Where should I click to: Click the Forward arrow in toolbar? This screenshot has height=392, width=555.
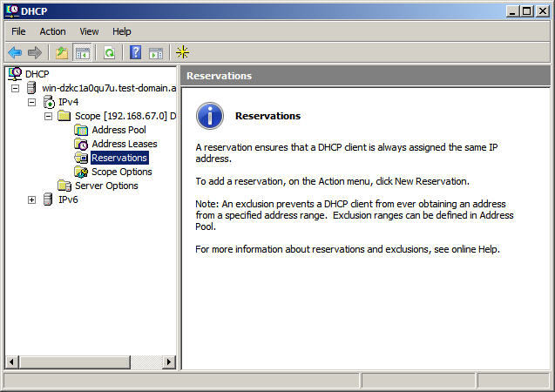point(34,53)
